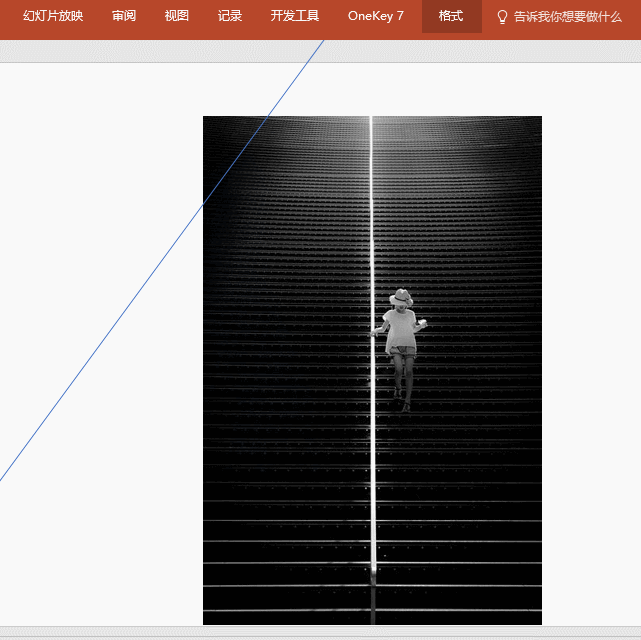Click the 告诉我你想要做什么 search field
The width and height of the screenshot is (641, 640).
(567, 17)
